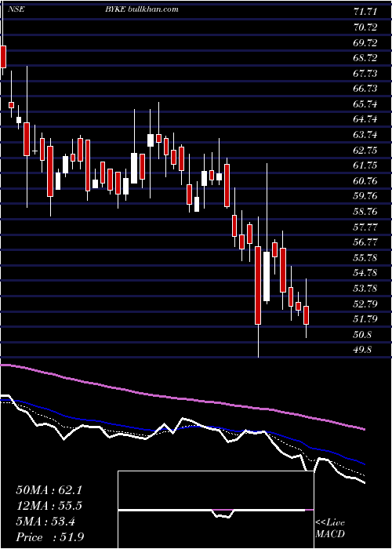Click the 70.72 price axis label
Viewport: 392px width, 549px height.
point(365,27)
